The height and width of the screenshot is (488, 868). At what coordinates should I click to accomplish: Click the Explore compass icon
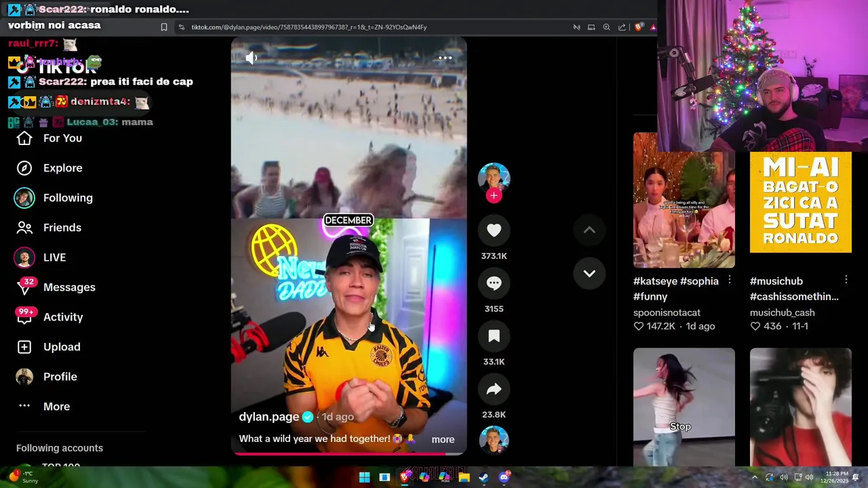click(24, 168)
